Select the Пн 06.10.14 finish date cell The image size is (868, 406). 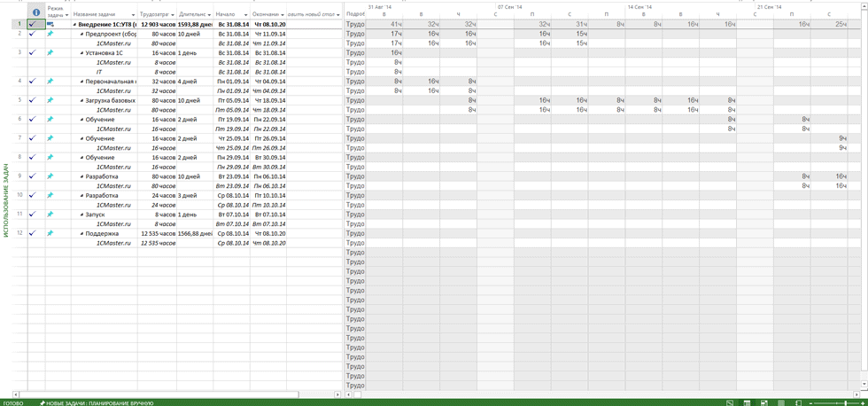tap(267, 176)
